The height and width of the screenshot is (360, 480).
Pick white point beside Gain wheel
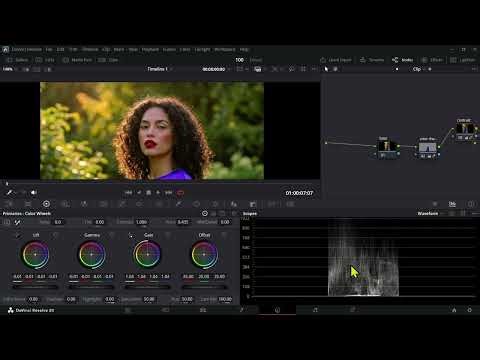click(130, 235)
